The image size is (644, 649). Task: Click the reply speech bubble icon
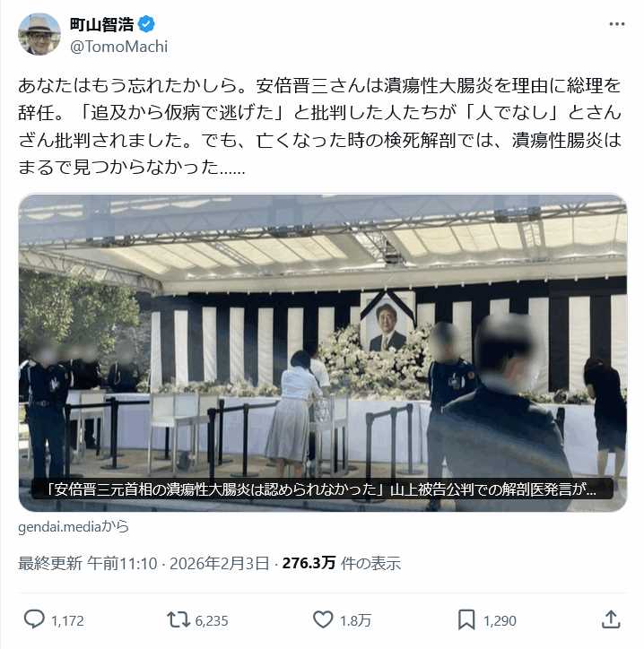click(34, 619)
